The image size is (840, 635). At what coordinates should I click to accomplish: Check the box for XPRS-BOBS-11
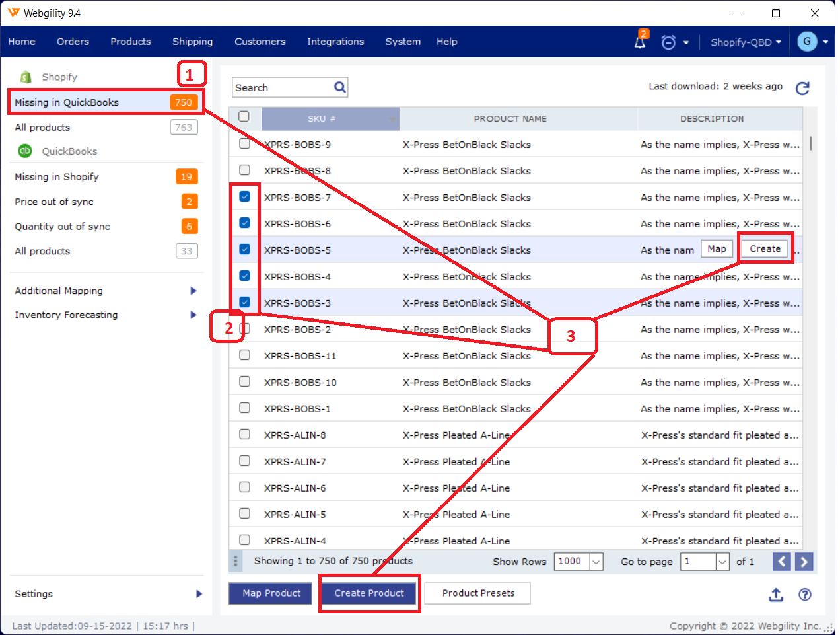pos(244,355)
